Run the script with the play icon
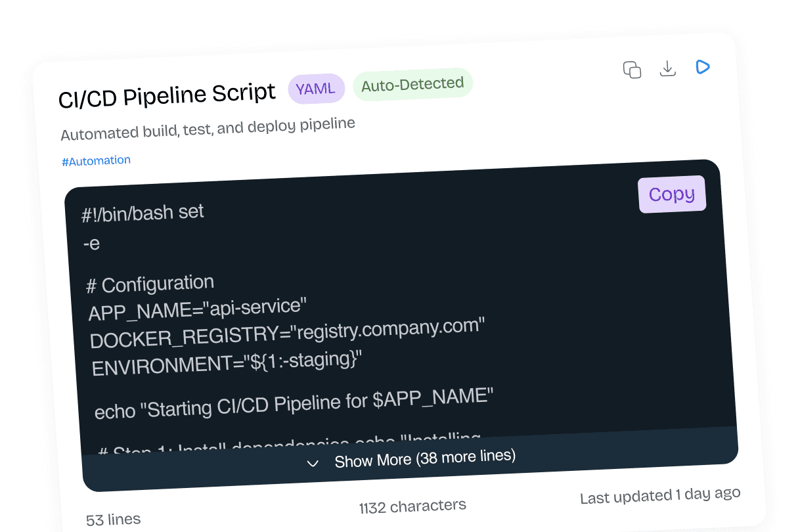Image resolution: width=798 pixels, height=532 pixels. [x=703, y=66]
